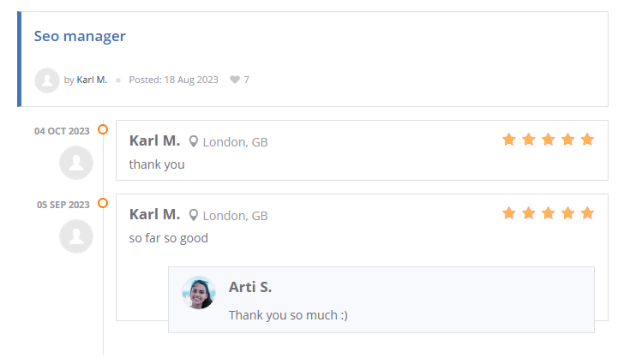The height and width of the screenshot is (364, 630).
Task: Click Karl M. name in 'thank you' review
Action: pyautogui.click(x=154, y=140)
